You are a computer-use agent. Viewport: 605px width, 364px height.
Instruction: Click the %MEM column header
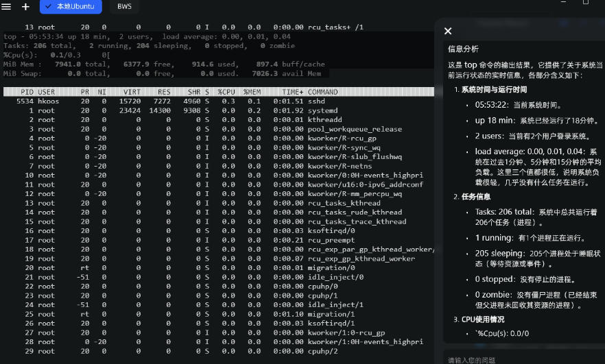pyautogui.click(x=252, y=92)
